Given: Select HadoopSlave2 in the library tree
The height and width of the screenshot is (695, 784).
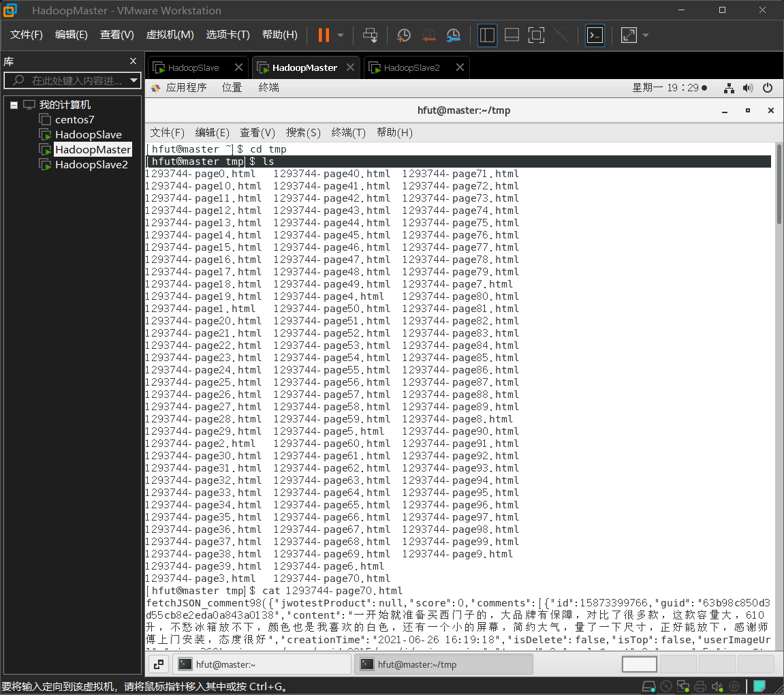Looking at the screenshot, I should pos(91,164).
